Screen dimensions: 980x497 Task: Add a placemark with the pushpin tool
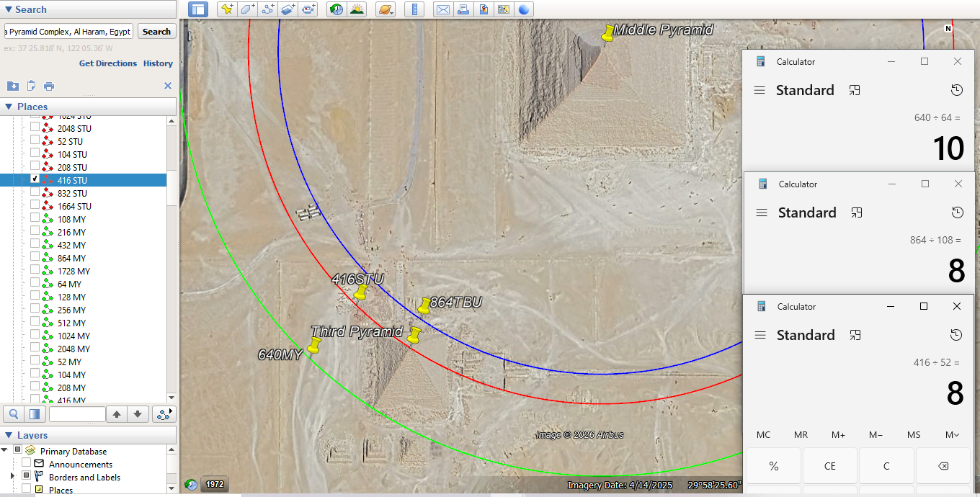227,9
